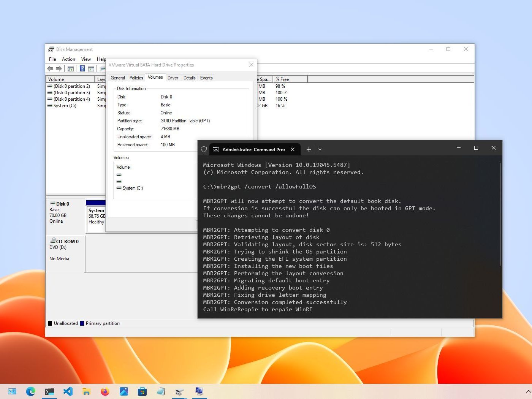Go forward using Disk Management forward arrow

click(59, 69)
